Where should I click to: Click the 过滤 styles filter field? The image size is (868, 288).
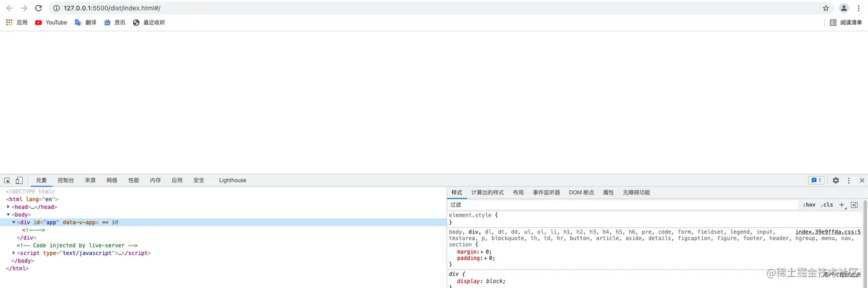pyautogui.click(x=623, y=205)
